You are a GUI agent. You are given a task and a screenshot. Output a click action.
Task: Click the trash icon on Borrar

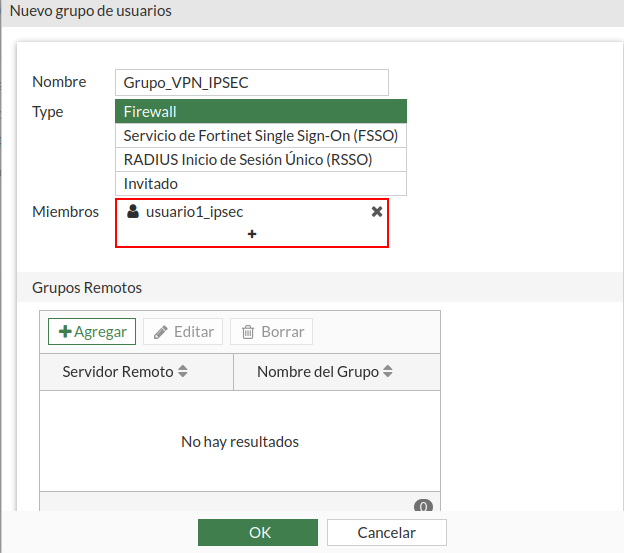tap(248, 332)
